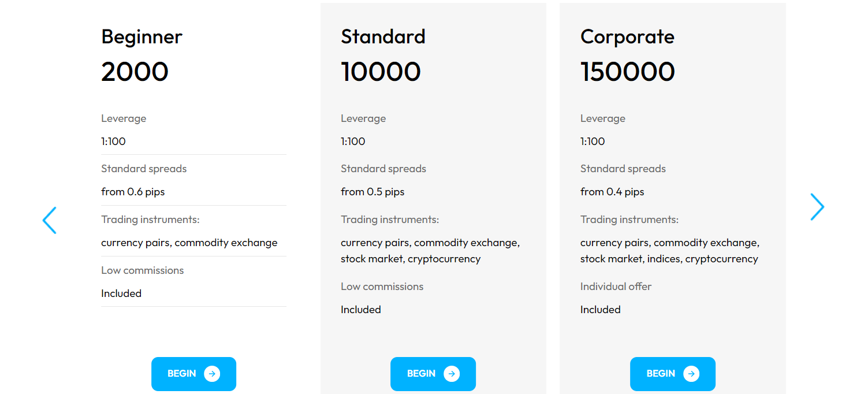Click the 150000 price amount
This screenshot has height=394, width=868.
627,72
